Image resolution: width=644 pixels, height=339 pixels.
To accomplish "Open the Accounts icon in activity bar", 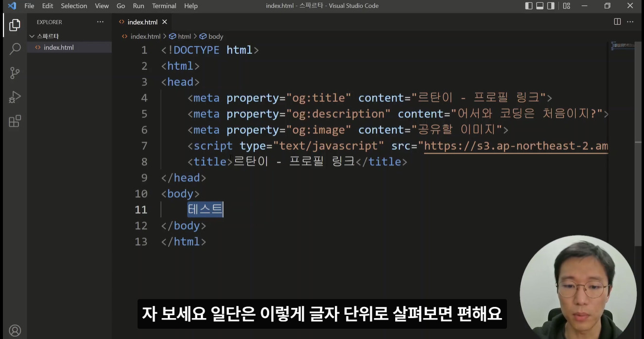I will click(15, 331).
